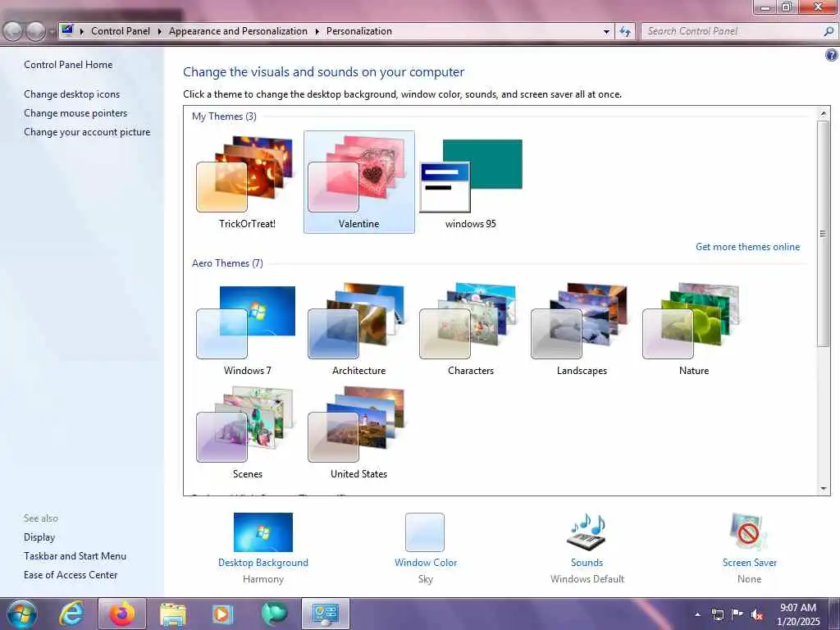
Task: Open dropdown arrow after Control Panel breadcrumb
Action: point(160,32)
